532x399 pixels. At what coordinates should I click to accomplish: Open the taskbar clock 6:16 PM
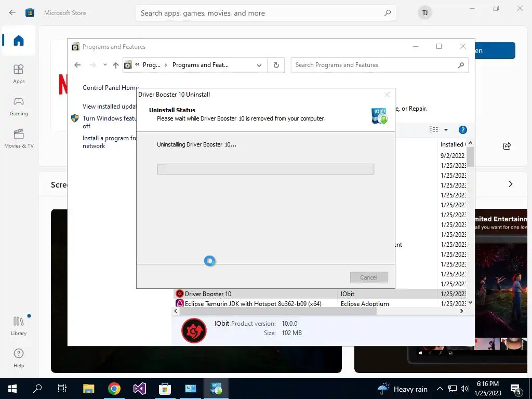487,389
